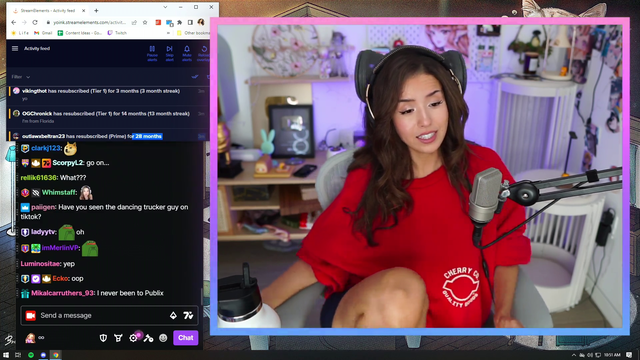
Task: Go back in the Chrome browser
Action: [x=14, y=22]
